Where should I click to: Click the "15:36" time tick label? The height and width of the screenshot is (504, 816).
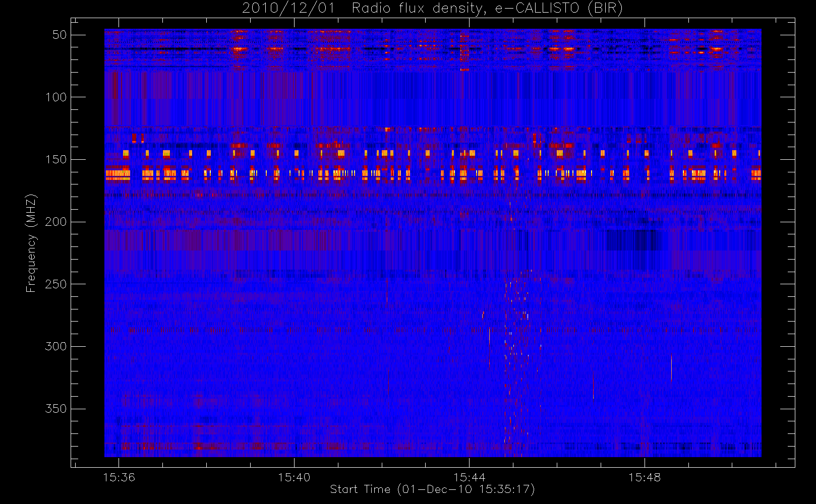point(119,477)
